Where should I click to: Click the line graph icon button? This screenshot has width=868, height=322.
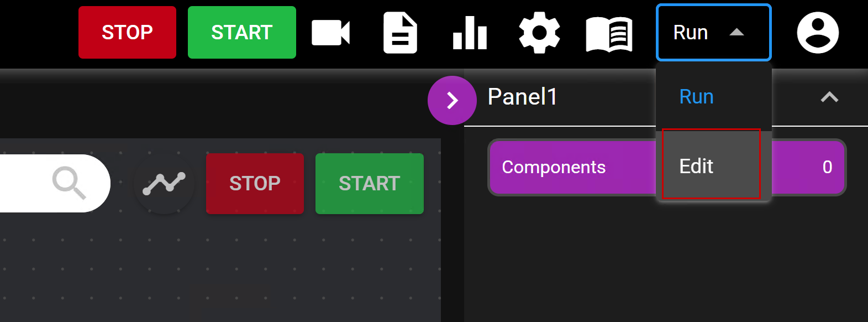tap(164, 184)
